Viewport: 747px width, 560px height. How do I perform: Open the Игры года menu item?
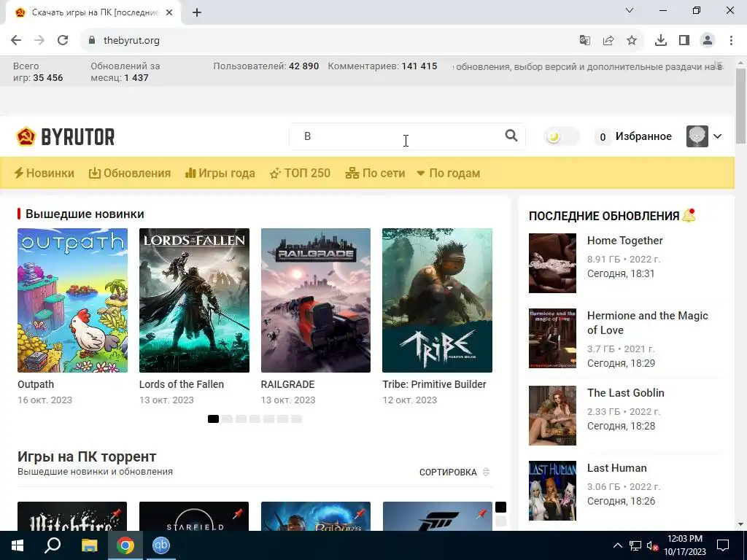220,173
